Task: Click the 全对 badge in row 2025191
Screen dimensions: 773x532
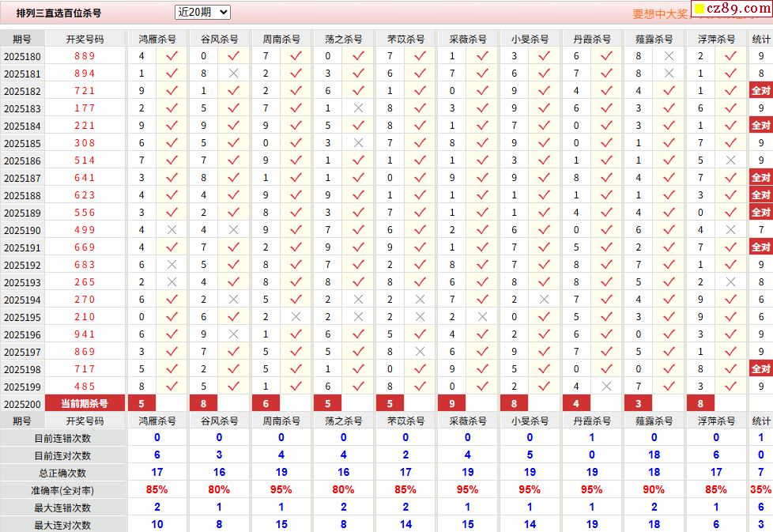Action: click(x=760, y=247)
